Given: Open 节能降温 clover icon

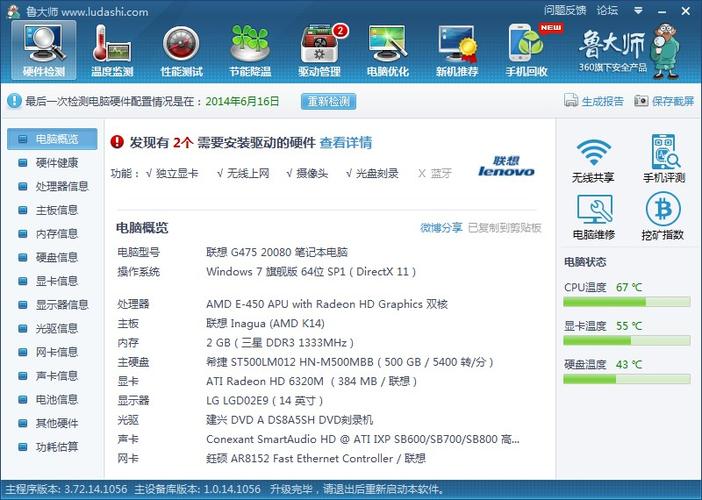Looking at the screenshot, I should pos(250,50).
